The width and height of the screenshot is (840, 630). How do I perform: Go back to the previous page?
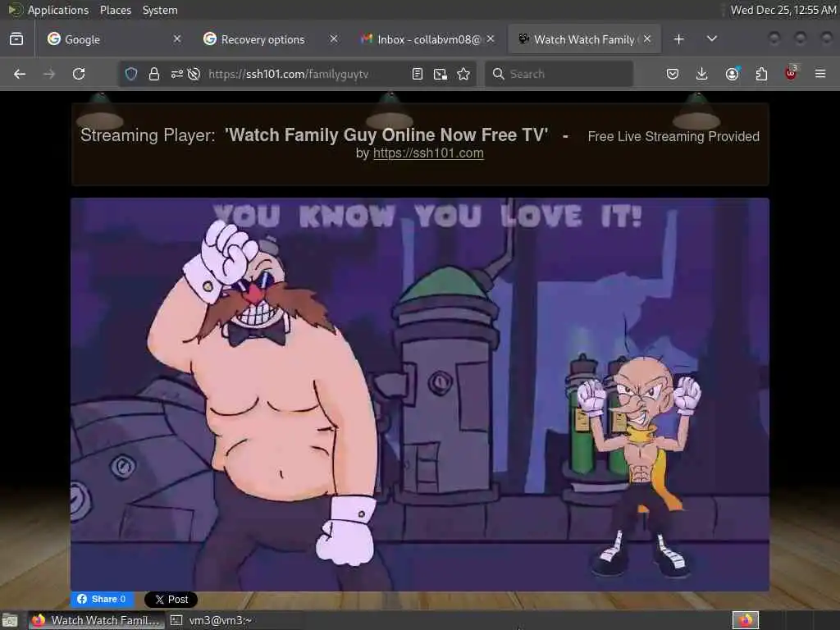click(20, 74)
